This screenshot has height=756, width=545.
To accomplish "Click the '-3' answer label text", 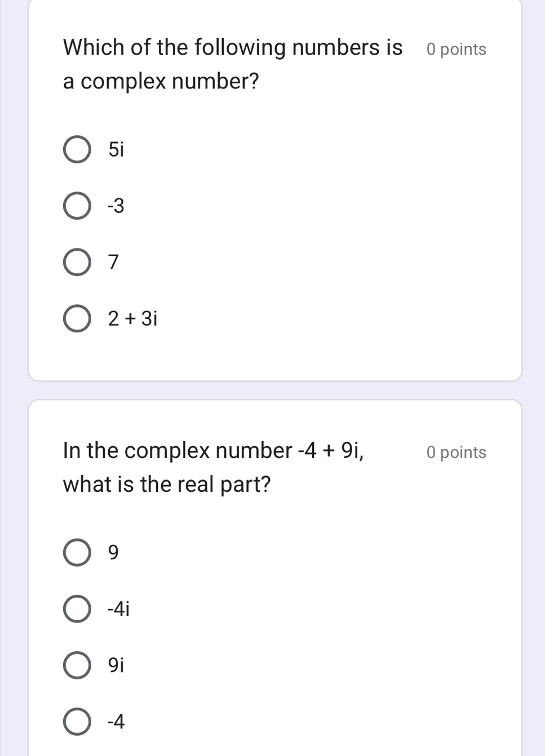I will 116,206.
